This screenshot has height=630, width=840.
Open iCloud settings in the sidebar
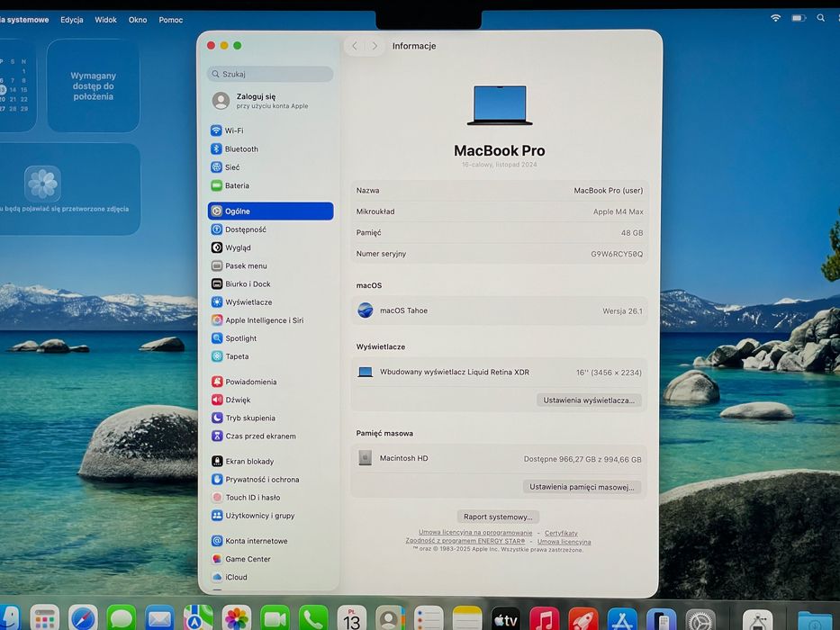pyautogui.click(x=270, y=577)
